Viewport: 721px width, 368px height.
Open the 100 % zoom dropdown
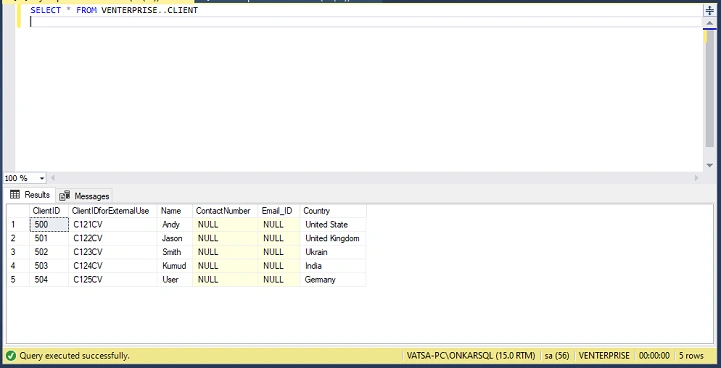coord(42,178)
